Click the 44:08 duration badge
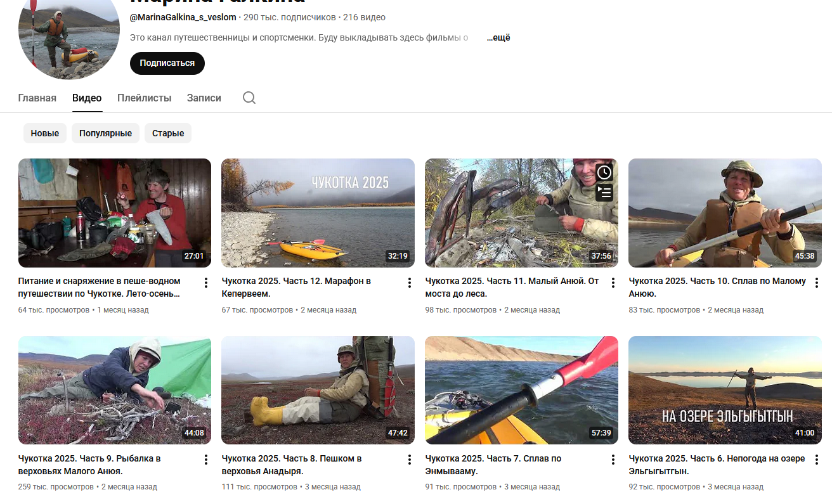 point(194,433)
